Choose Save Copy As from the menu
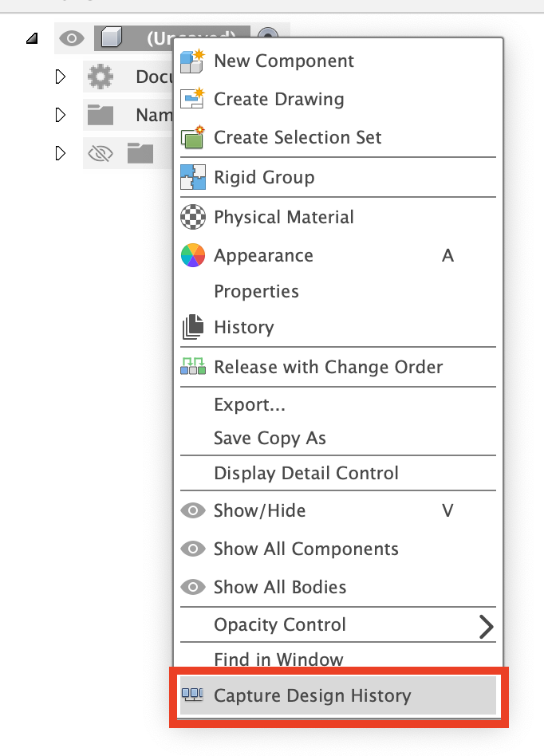Screen dimensions: 544x756 pyautogui.click(x=270, y=438)
